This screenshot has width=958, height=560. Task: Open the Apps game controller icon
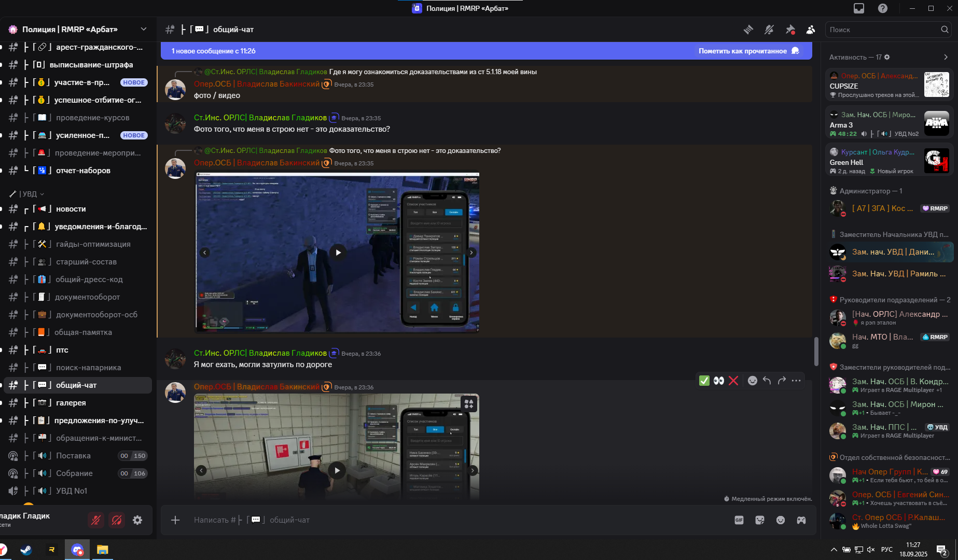801,520
